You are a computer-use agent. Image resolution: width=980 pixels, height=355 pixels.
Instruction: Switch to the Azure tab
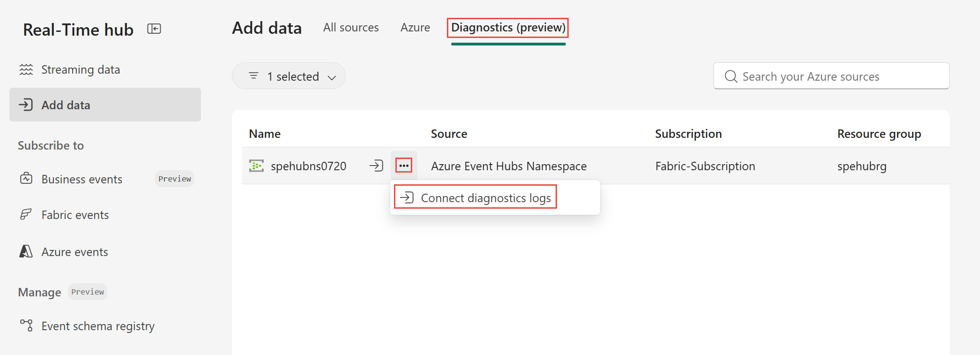click(415, 28)
